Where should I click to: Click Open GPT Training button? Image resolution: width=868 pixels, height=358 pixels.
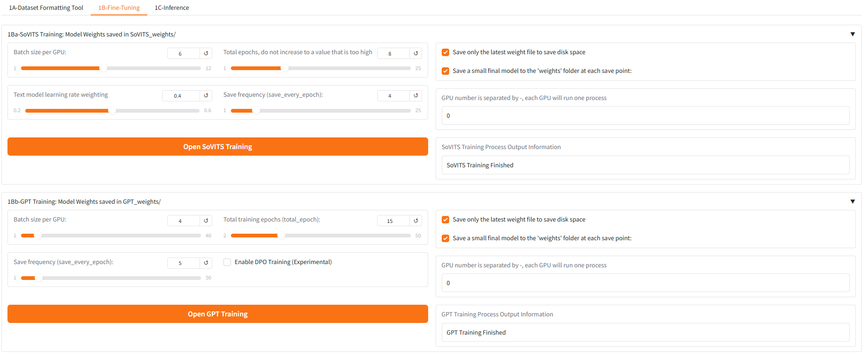[218, 314]
